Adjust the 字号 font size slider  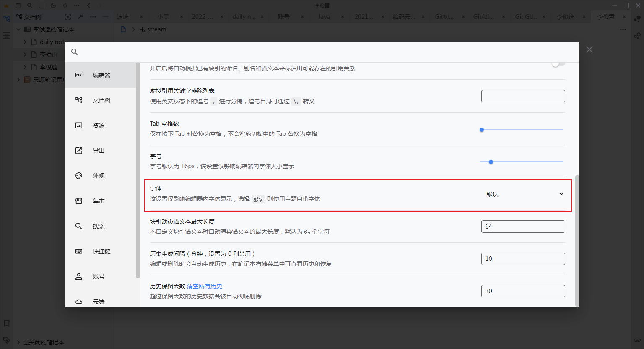point(491,161)
